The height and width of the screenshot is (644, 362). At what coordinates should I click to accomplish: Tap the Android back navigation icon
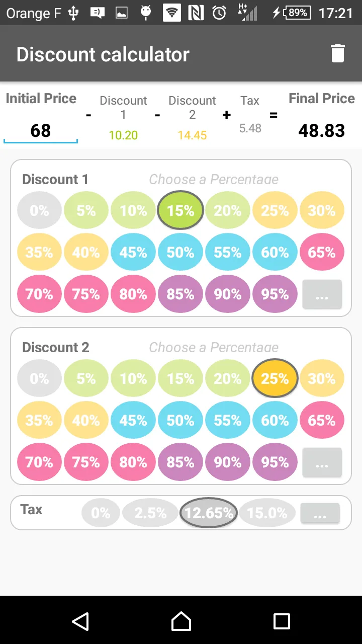[x=80, y=621]
